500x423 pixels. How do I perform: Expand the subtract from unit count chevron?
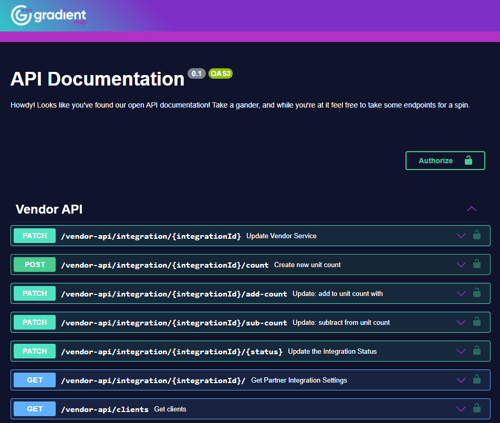click(x=461, y=323)
